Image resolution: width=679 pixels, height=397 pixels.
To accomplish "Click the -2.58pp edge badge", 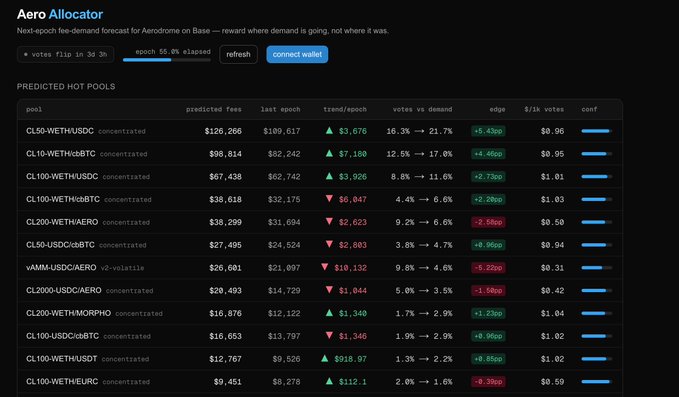I will 488,222.
